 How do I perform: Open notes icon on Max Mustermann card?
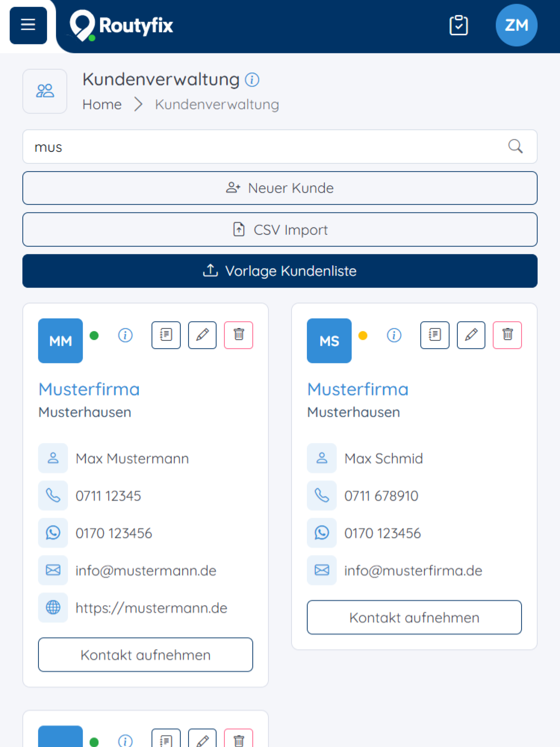[x=166, y=335]
